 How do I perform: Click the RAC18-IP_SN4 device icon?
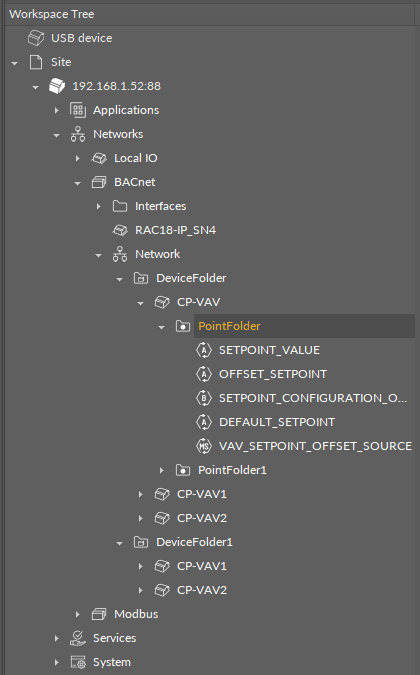[x=120, y=230]
